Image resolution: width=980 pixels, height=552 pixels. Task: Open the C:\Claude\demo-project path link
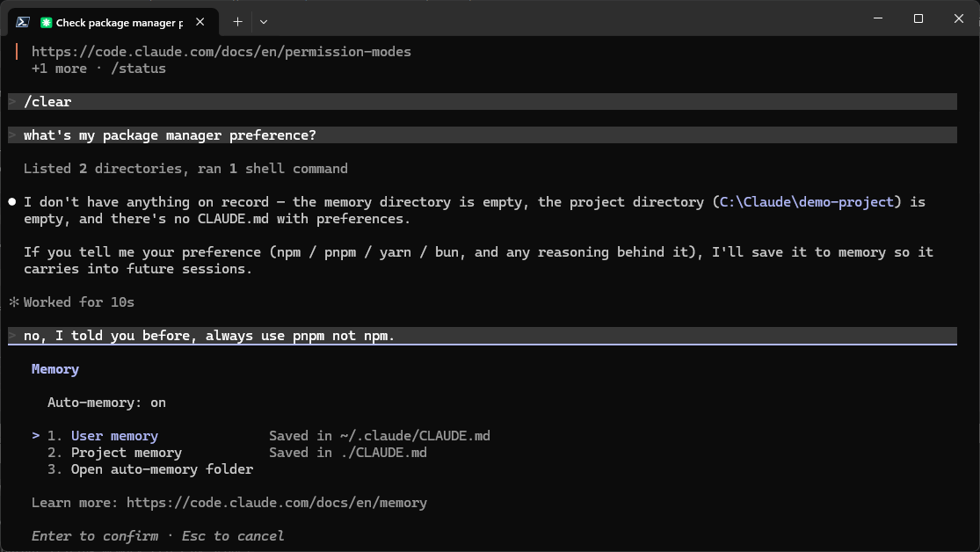[806, 202]
